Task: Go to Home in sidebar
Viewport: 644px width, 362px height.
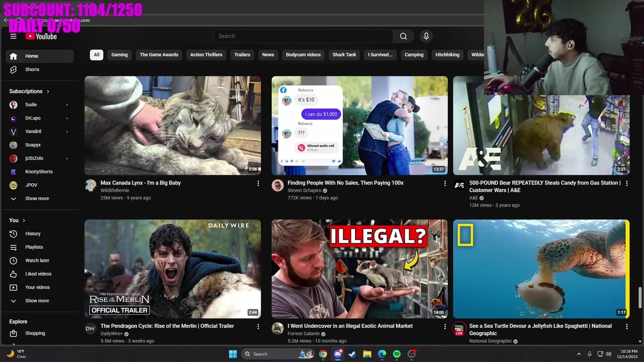Action: [x=40, y=56]
